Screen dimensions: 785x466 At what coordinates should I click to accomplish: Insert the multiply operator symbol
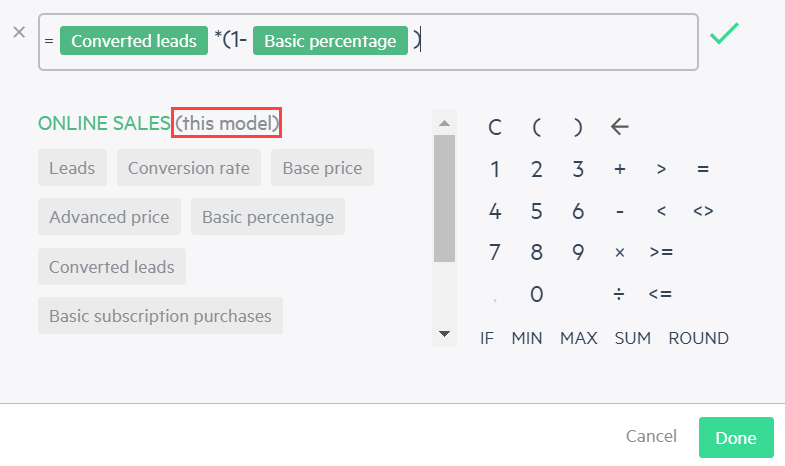click(619, 252)
